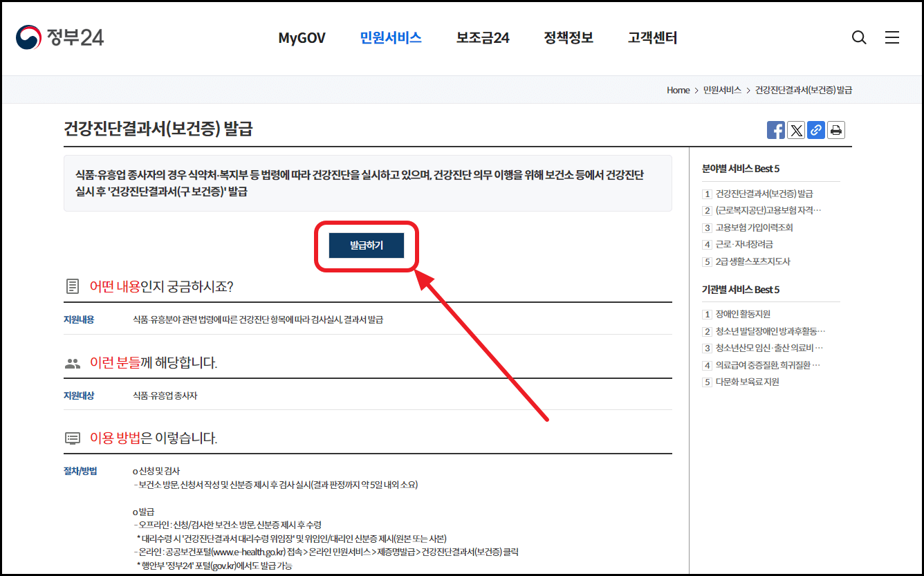Open the 정책정보 menu
The height and width of the screenshot is (576, 924).
pyautogui.click(x=568, y=38)
